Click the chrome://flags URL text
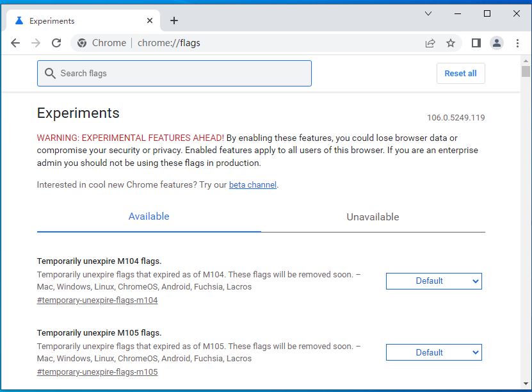This screenshot has width=532, height=392. (169, 43)
